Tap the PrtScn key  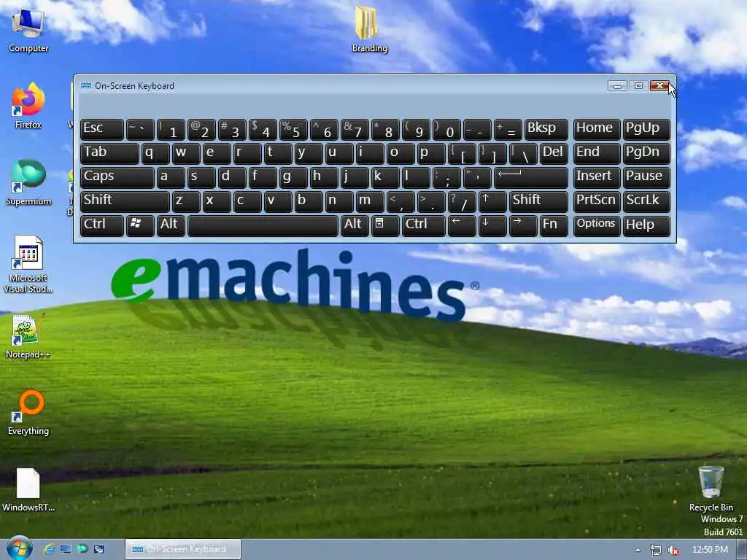click(x=597, y=202)
